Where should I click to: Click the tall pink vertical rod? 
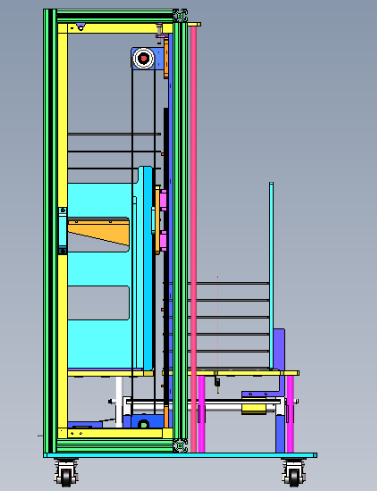point(194,238)
